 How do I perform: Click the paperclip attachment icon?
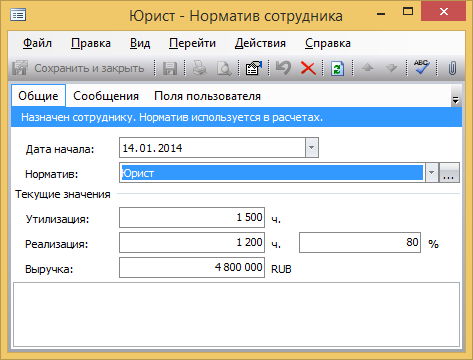pos(452,68)
